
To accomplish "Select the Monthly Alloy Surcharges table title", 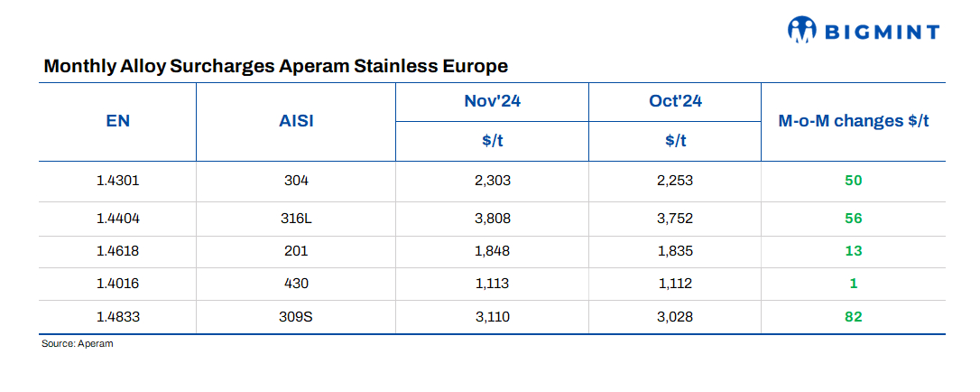I will click(275, 66).
